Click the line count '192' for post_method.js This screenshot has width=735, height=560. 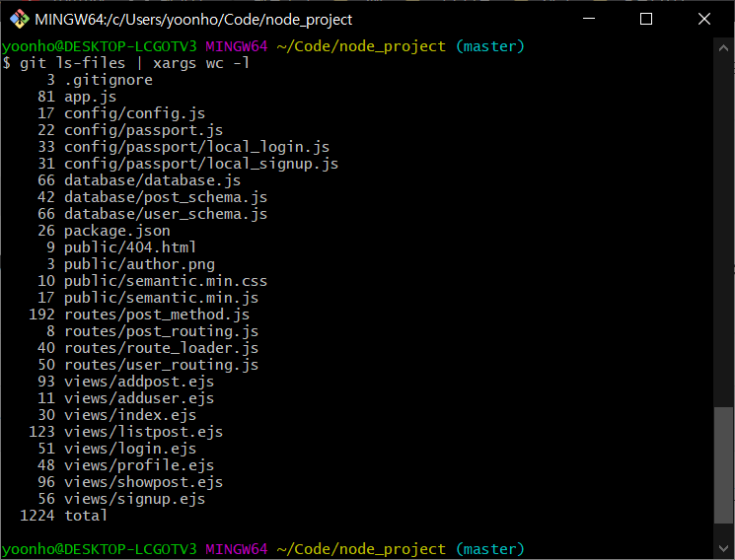point(41,315)
